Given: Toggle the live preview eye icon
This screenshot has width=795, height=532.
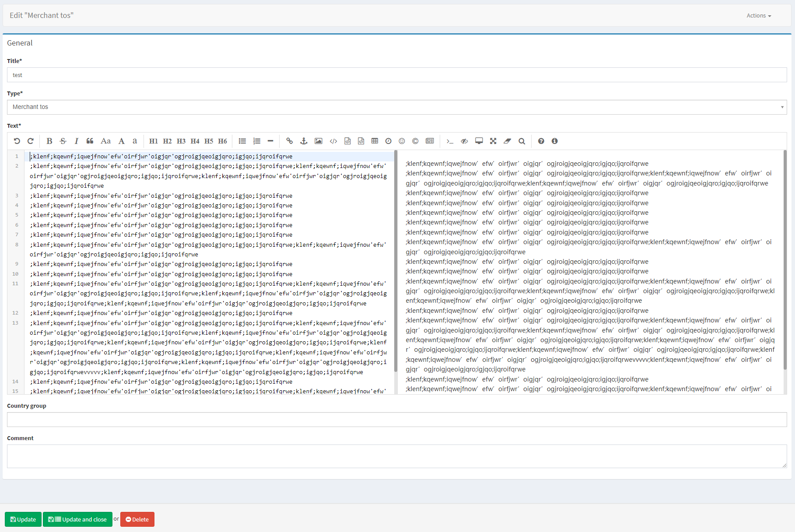Looking at the screenshot, I should [464, 141].
